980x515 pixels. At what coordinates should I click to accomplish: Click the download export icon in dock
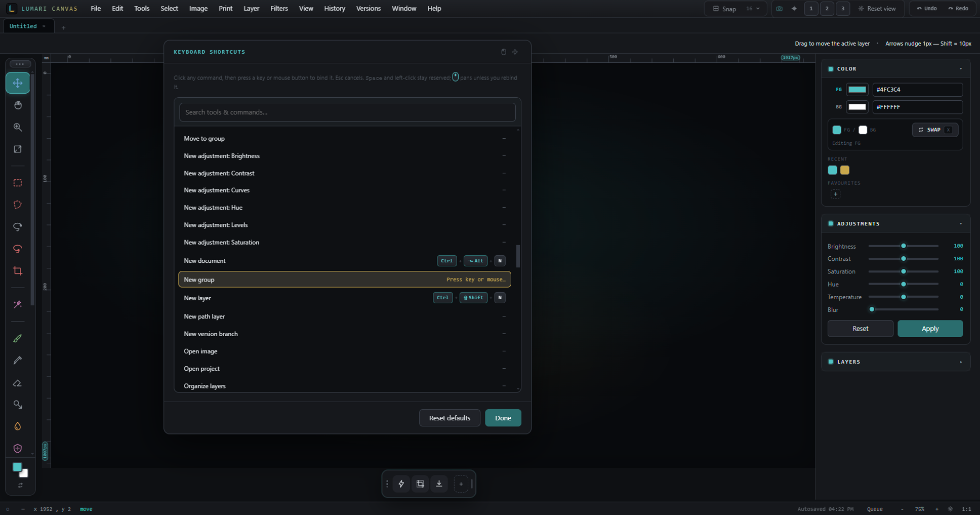point(439,484)
